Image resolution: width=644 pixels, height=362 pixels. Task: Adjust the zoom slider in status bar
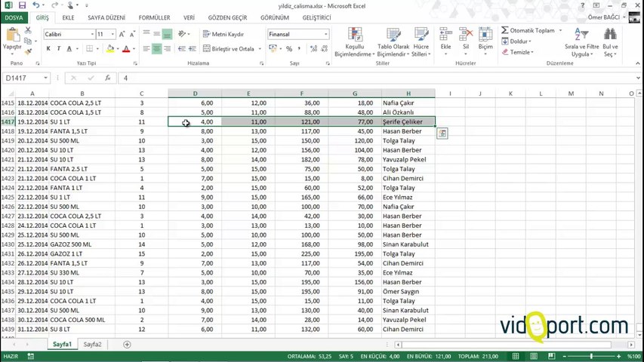[591, 356]
